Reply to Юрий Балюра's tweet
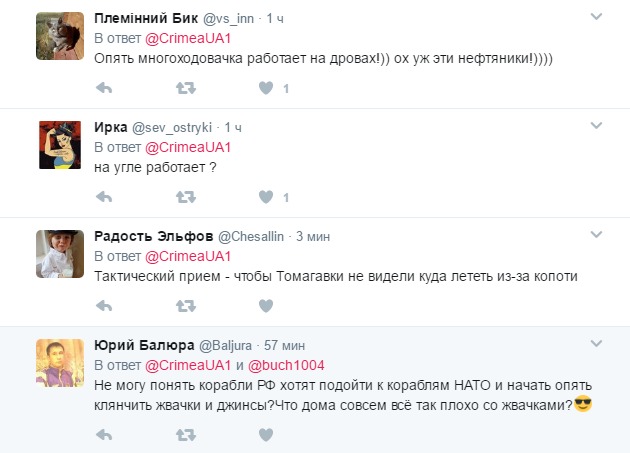 [103, 434]
